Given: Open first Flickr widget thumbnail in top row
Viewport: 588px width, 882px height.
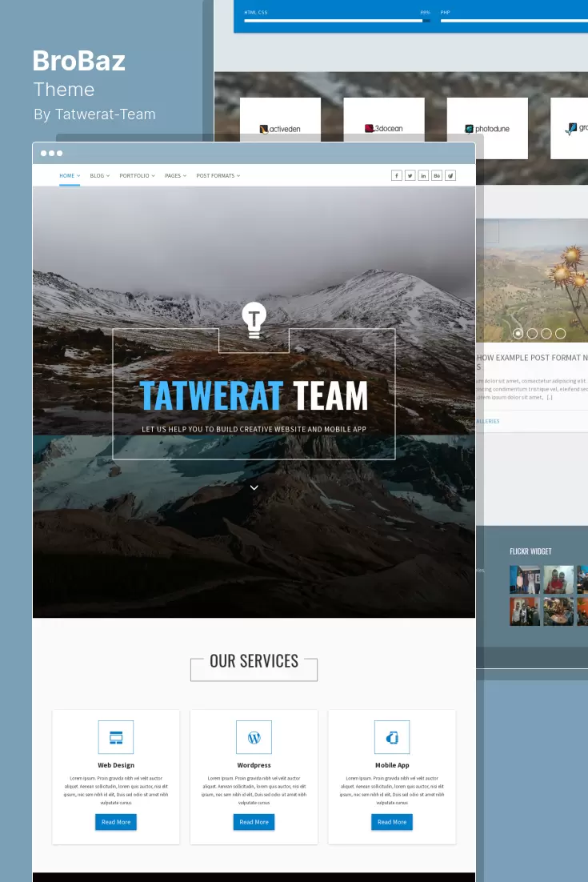Looking at the screenshot, I should (x=525, y=580).
